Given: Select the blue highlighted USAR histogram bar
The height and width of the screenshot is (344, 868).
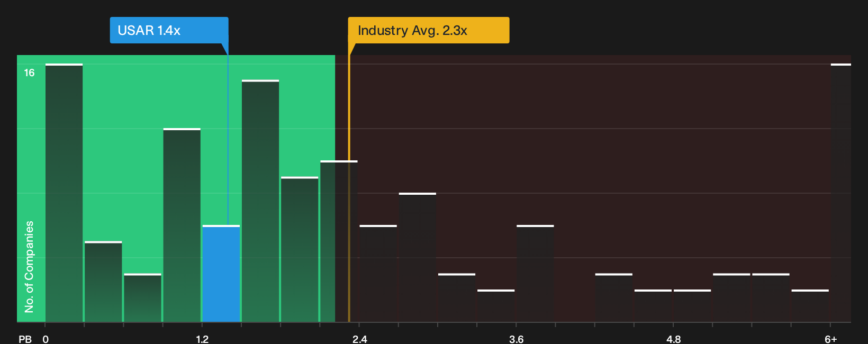Looking at the screenshot, I should coord(221,274).
